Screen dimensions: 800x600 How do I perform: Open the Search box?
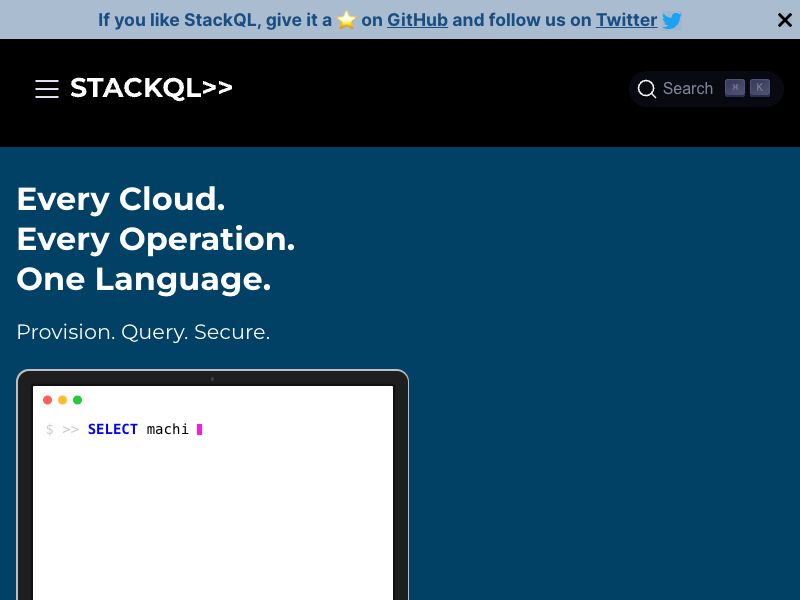[706, 89]
